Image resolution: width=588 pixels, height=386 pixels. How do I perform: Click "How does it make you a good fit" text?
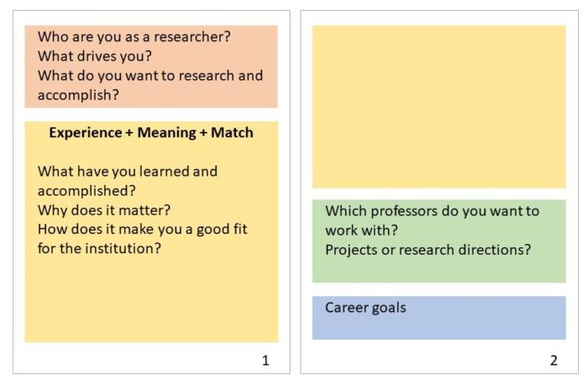point(142,229)
